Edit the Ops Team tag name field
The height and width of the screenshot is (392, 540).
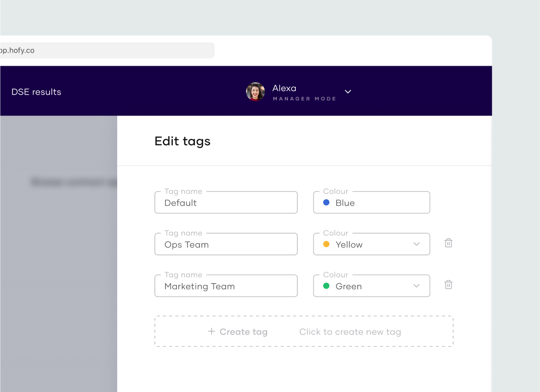[x=226, y=245]
